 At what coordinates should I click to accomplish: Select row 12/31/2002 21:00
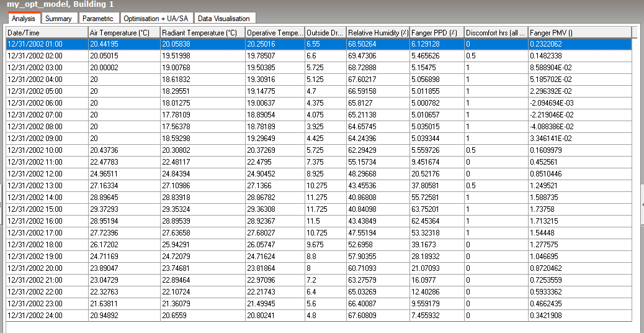tap(319, 280)
